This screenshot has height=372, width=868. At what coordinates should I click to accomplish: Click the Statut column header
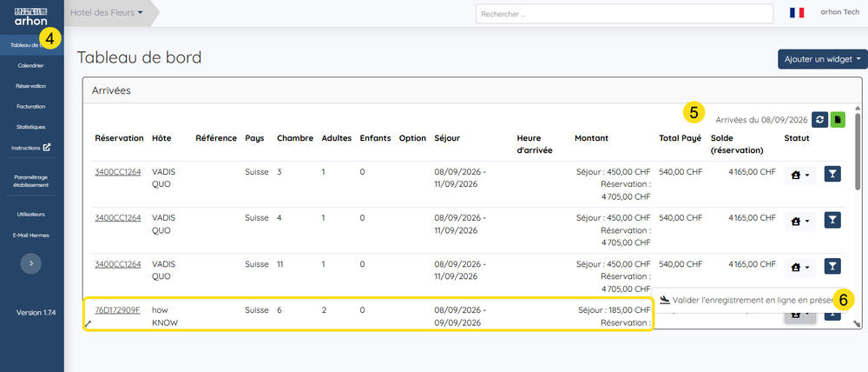(797, 138)
